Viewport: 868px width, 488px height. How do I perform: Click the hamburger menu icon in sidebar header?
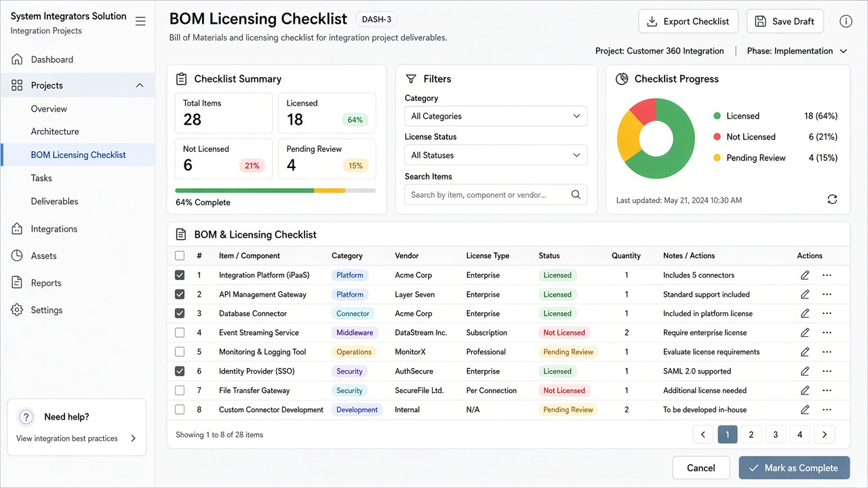(x=140, y=22)
